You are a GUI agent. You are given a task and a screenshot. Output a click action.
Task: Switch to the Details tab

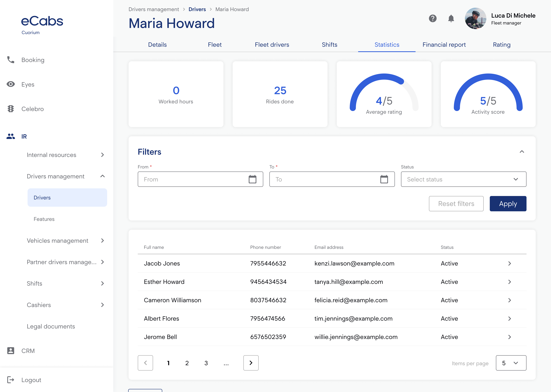tap(157, 45)
